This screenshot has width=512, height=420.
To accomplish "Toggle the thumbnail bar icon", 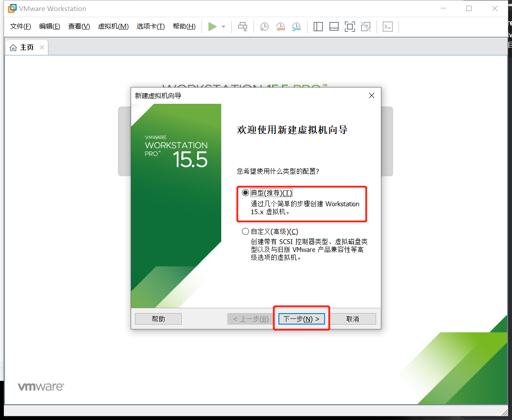I will (334, 26).
